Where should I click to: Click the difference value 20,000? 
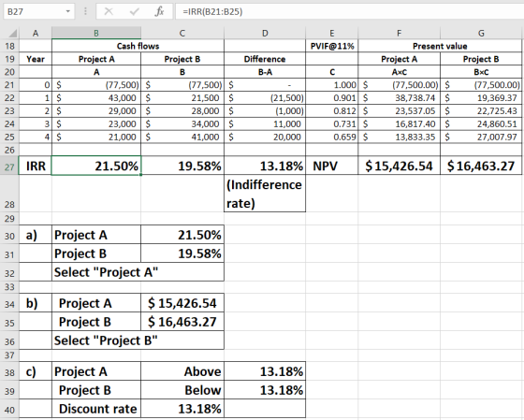(x=265, y=137)
